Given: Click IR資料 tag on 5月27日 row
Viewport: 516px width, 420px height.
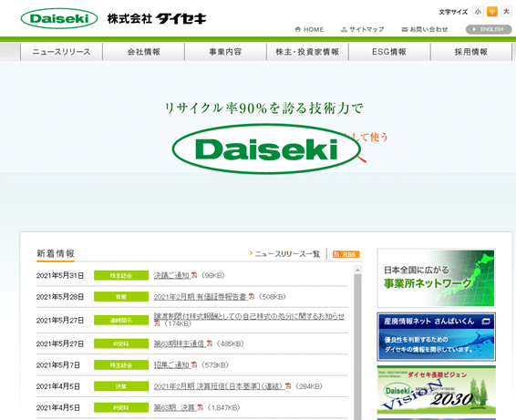Looking at the screenshot, I should pyautogui.click(x=121, y=343).
